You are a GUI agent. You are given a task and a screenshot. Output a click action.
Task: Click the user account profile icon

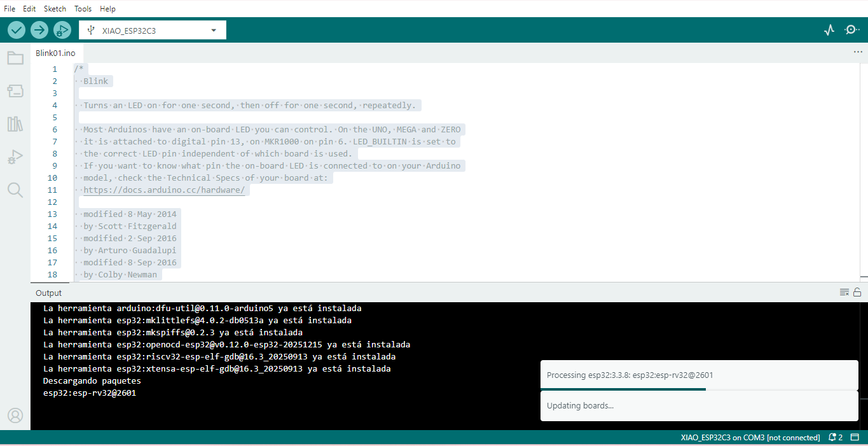(x=15, y=415)
